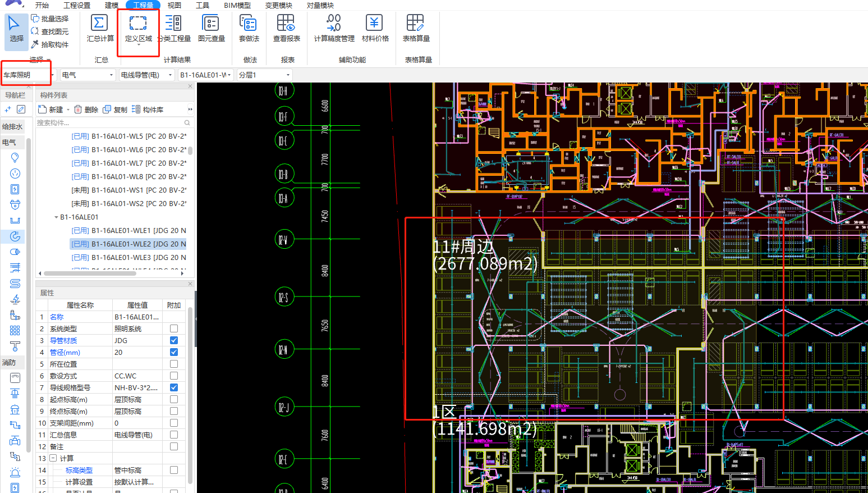Collapse the B1-16ALE01 tree node
Viewport: 868px width, 493px height.
pyautogui.click(x=56, y=217)
